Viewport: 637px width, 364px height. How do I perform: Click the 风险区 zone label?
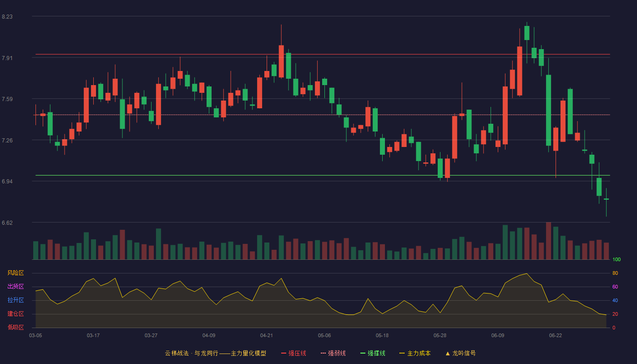(x=16, y=273)
